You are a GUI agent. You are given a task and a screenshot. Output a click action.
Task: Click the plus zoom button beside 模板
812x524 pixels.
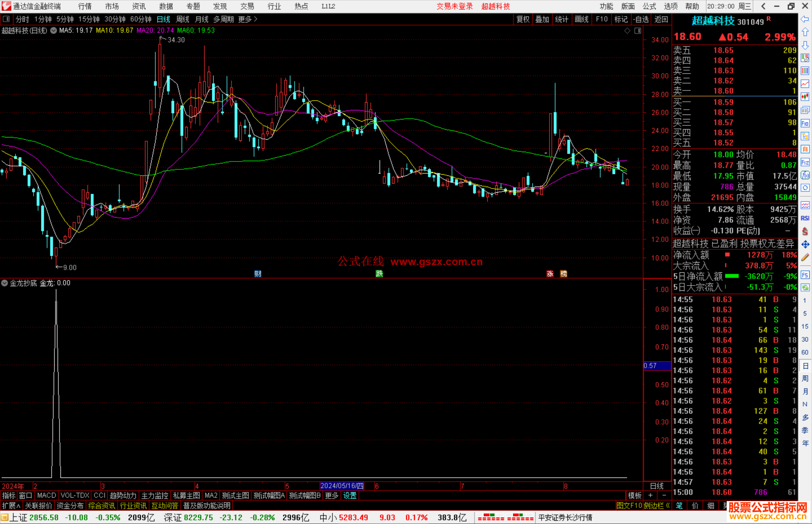(x=650, y=495)
